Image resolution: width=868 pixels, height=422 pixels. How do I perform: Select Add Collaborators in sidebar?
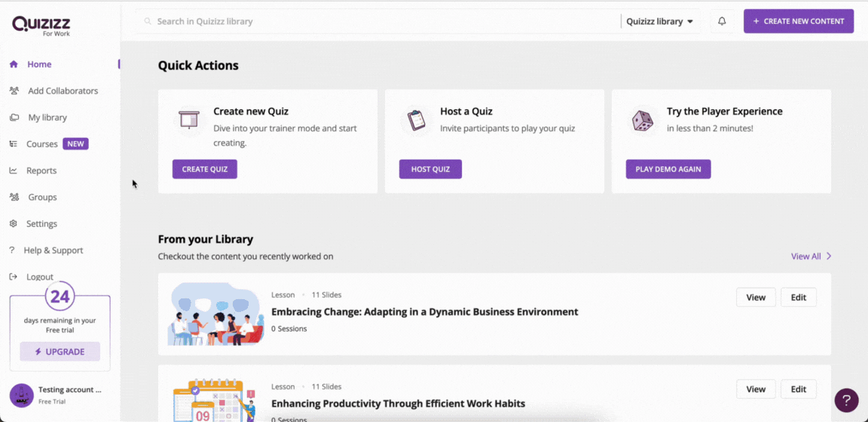[x=53, y=91]
